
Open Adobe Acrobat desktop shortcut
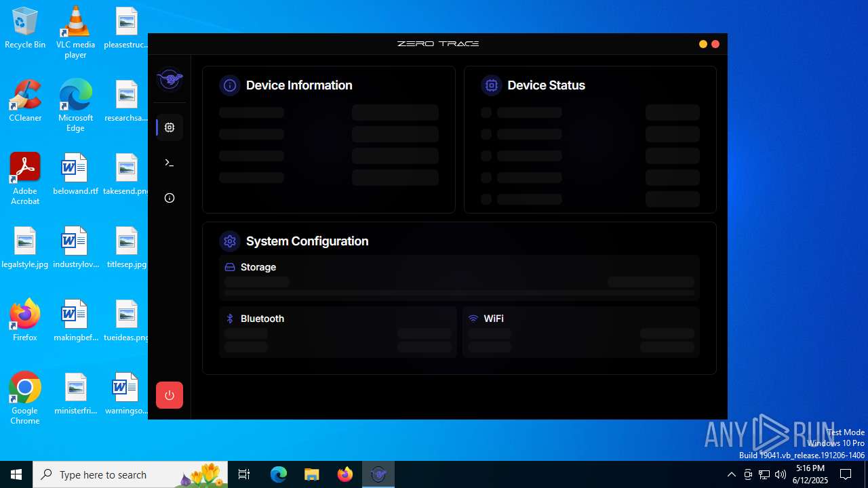pos(25,179)
